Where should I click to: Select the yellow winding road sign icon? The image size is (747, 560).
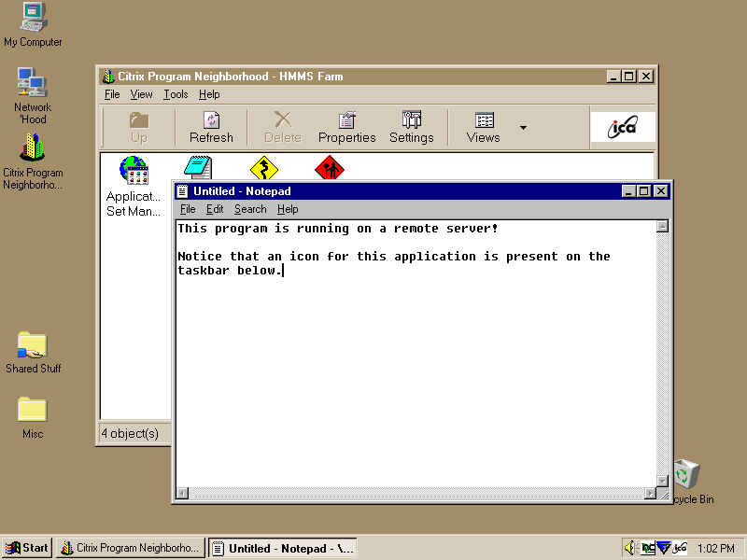(264, 168)
